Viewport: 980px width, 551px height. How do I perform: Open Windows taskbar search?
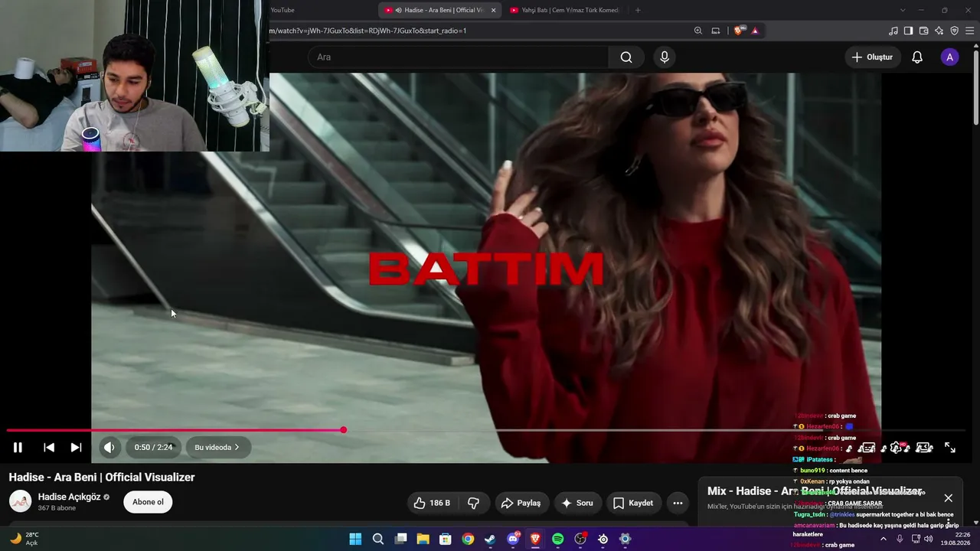pos(378,539)
